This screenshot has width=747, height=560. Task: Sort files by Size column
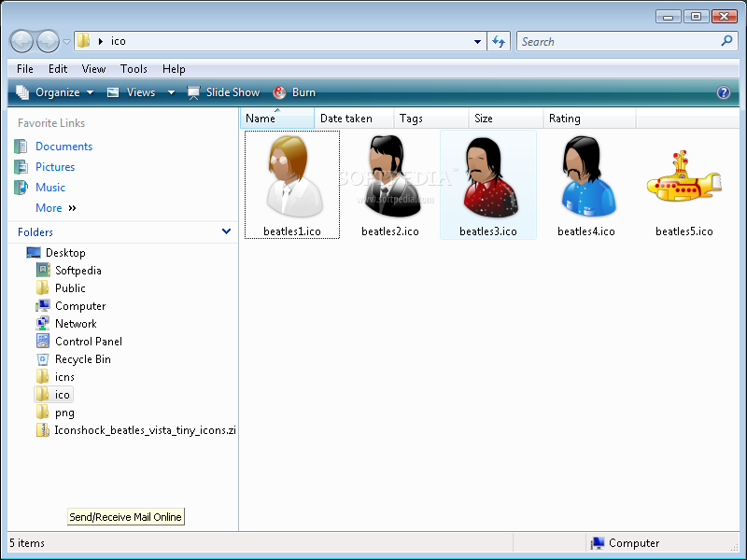(506, 119)
